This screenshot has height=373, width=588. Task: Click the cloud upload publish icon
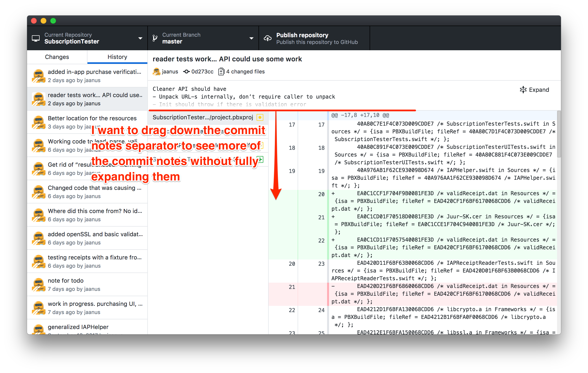(268, 38)
